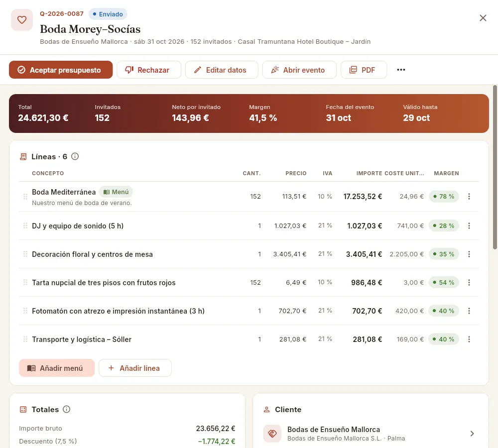Click the info icon next to Totales
The height and width of the screenshot is (448, 498).
click(x=66, y=409)
